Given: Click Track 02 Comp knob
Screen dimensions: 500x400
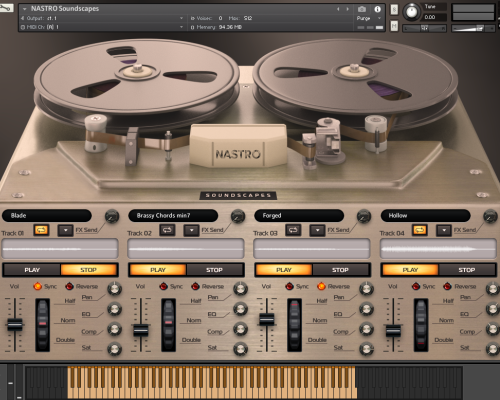Looking at the screenshot, I should 240,329.
